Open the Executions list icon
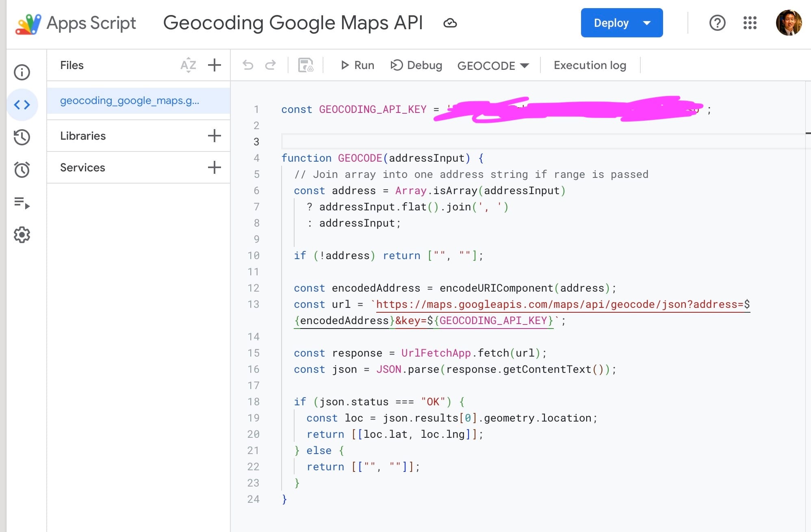Viewport: 811px width, 532px height. tap(22, 202)
